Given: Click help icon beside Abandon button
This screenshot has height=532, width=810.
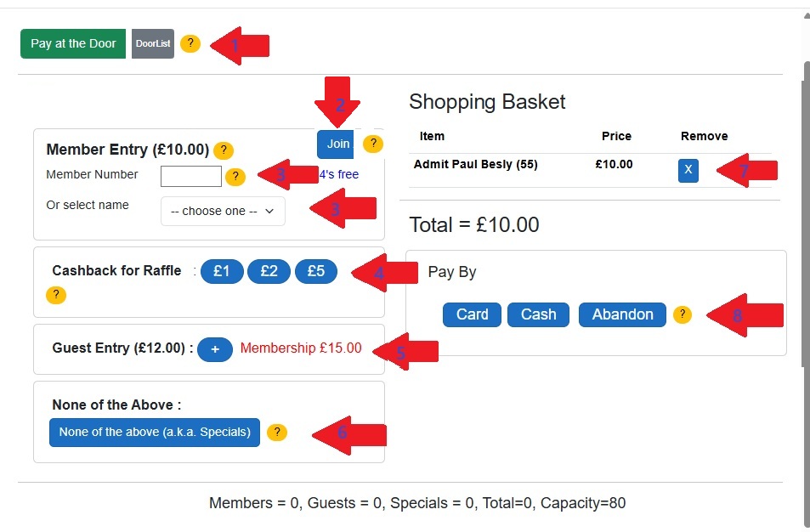Looking at the screenshot, I should (682, 314).
